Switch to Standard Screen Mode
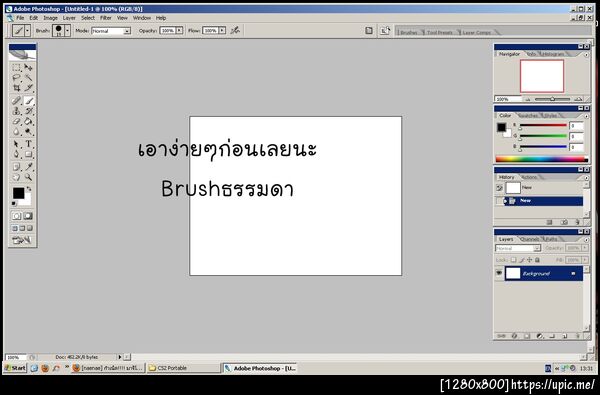The image size is (600, 395). pyautogui.click(x=15, y=228)
